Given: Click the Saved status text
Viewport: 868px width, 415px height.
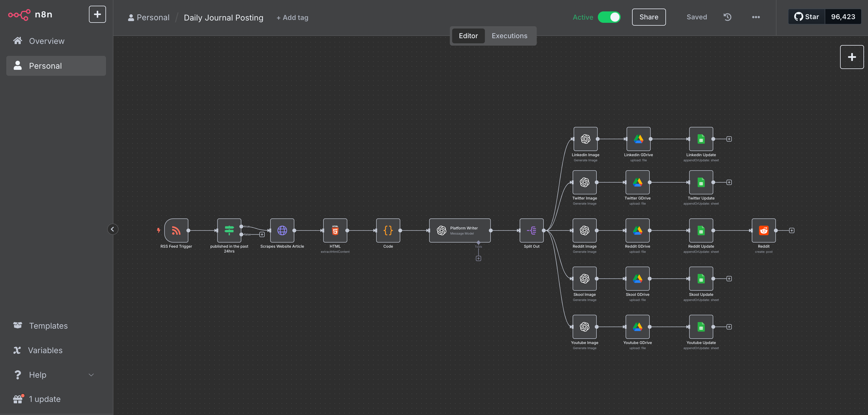Looking at the screenshot, I should point(697,17).
